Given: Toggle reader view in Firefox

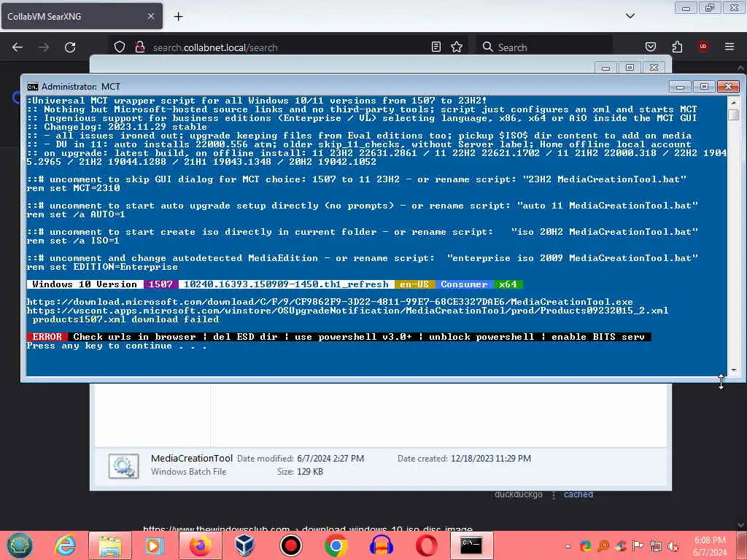Looking at the screenshot, I should click(x=436, y=47).
